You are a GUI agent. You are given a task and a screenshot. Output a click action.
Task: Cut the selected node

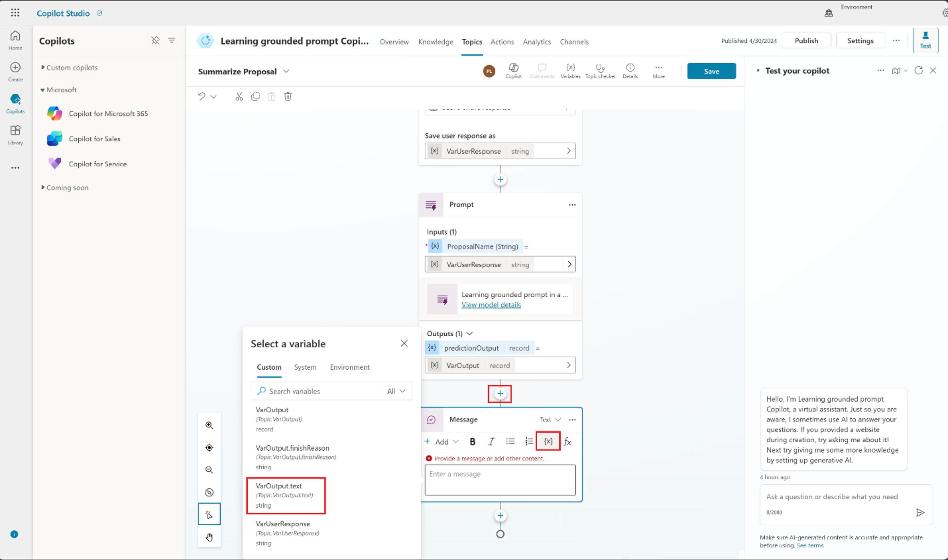point(239,97)
